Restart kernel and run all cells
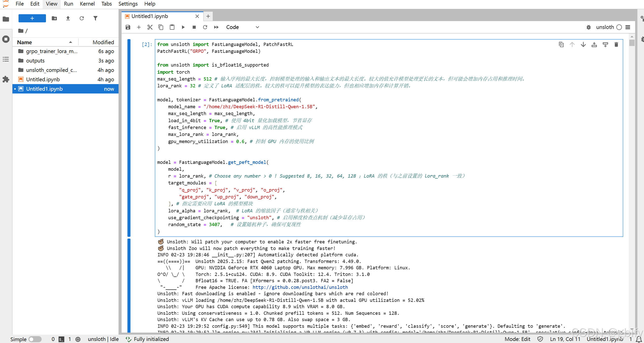Image resolution: width=644 pixels, height=343 pixels. coord(216,27)
